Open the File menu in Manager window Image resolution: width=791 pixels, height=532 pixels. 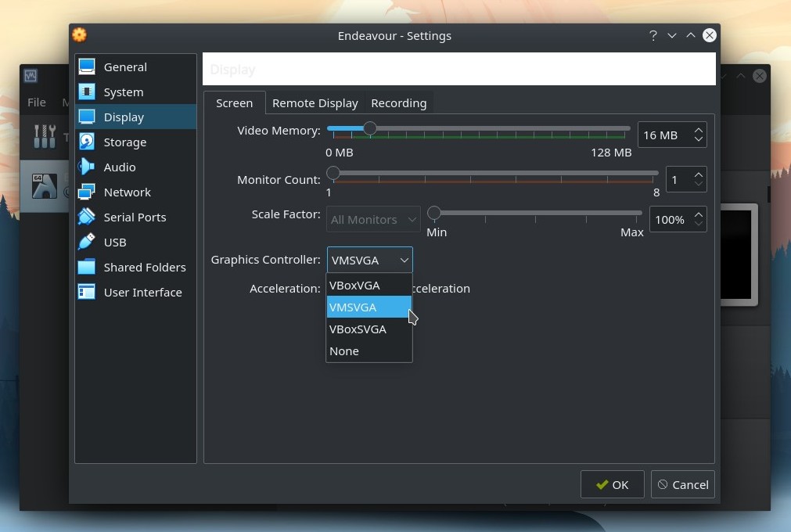(x=36, y=102)
